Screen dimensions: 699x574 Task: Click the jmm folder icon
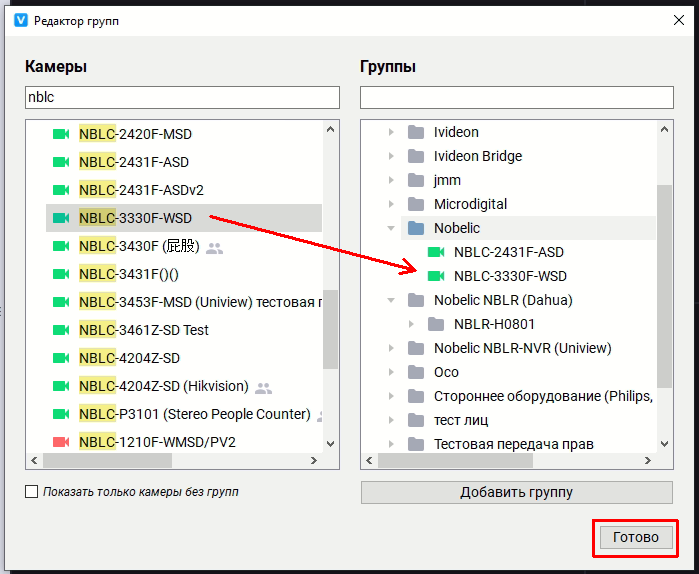[x=416, y=180]
